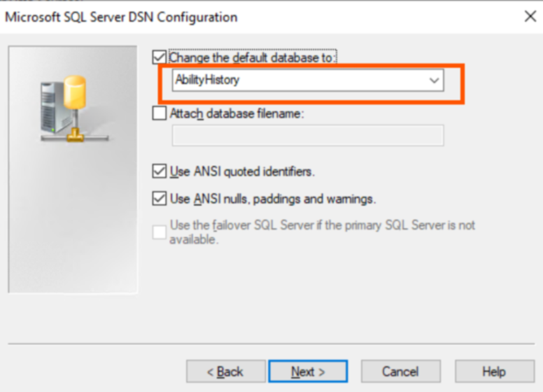Click the server and database illustration
Viewport: 543px width, 392px height.
74,108
